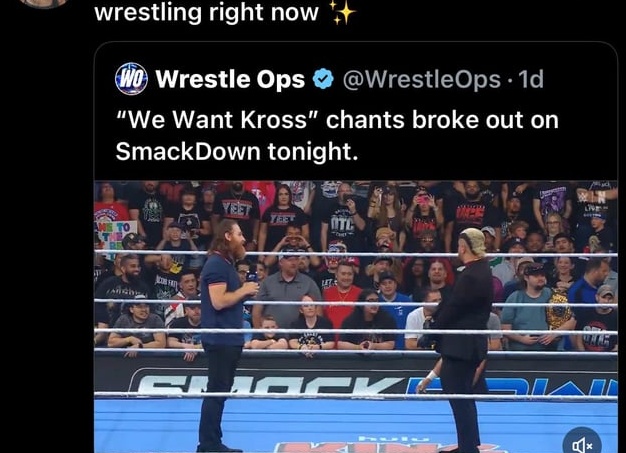Unmute the video with the speaker icon
626x453 pixels.
pos(582,443)
